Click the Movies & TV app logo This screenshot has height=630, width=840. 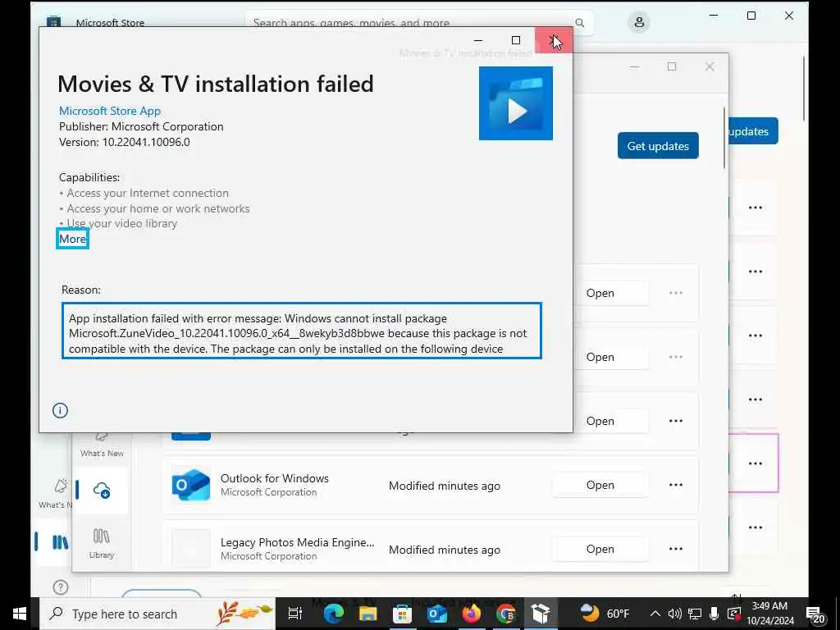tap(515, 103)
